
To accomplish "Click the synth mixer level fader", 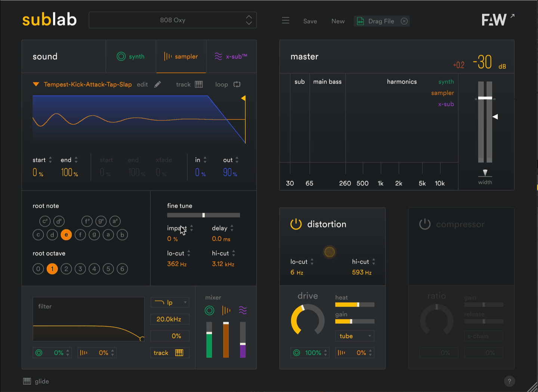I will [x=209, y=340].
